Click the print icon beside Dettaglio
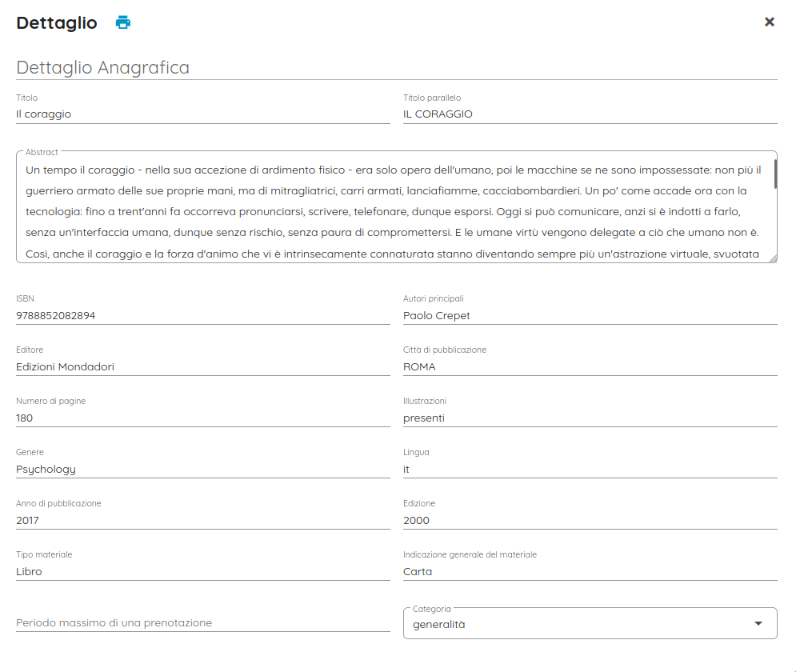Viewport: 796px width, 672px height. tap(122, 22)
